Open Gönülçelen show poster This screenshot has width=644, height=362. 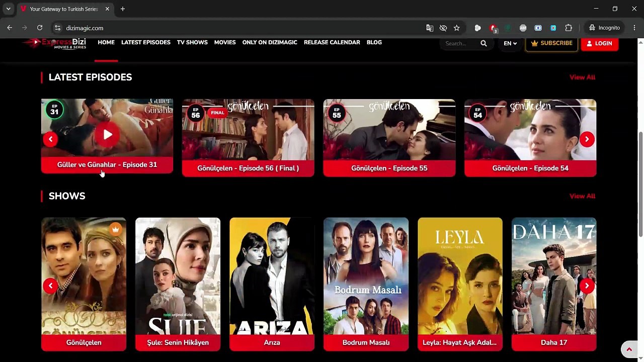point(84,276)
